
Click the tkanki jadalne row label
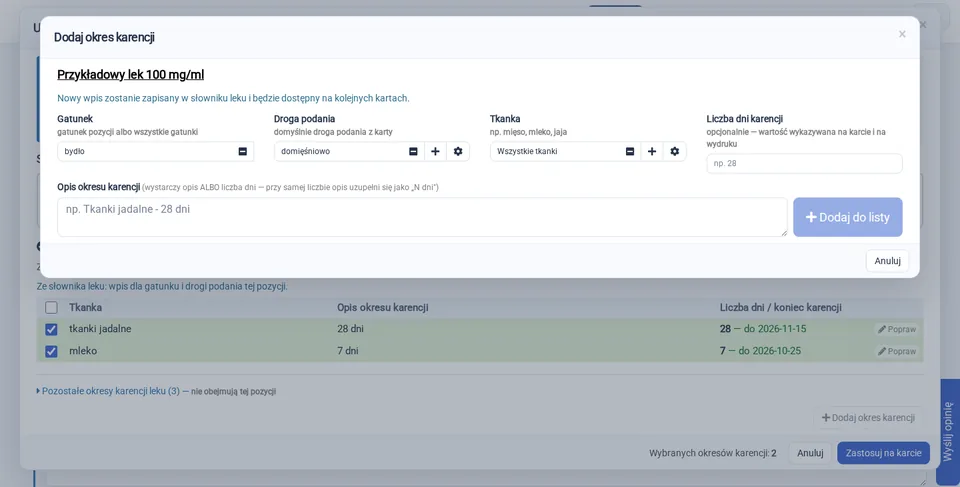pyautogui.click(x=100, y=329)
